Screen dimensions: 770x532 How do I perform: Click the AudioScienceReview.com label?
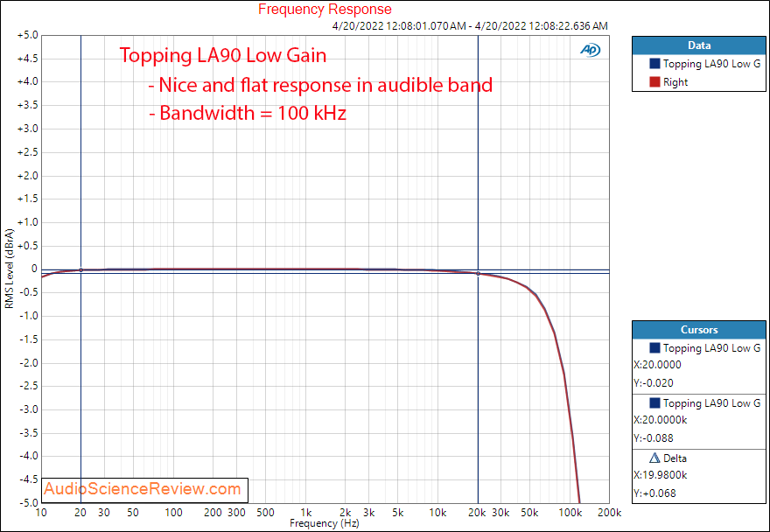coord(143,489)
